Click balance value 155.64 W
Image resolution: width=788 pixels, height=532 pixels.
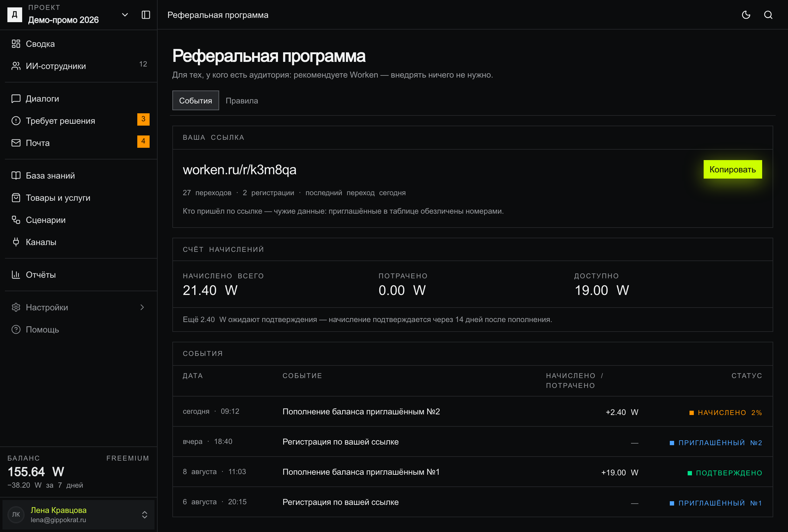(x=36, y=472)
